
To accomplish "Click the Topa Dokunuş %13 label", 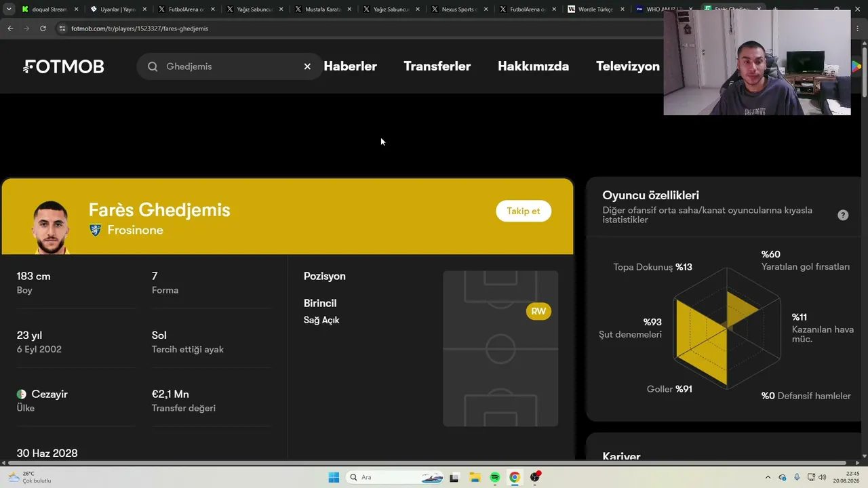I will (652, 267).
